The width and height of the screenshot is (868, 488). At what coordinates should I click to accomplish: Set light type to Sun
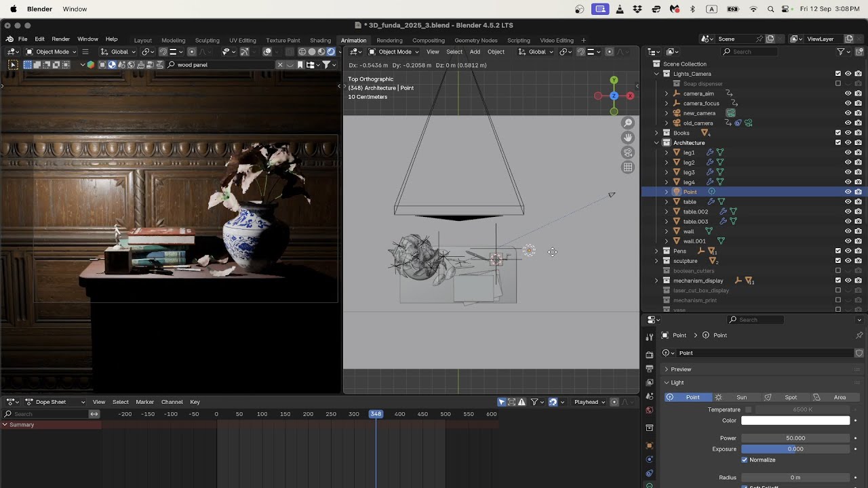point(737,397)
